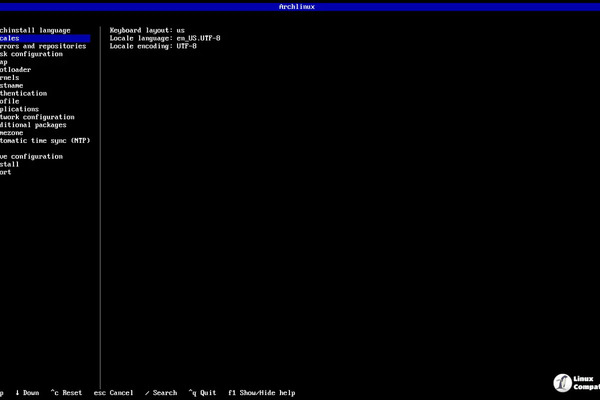Click the 'Locale encoding: UTF-8' line
The height and width of the screenshot is (400, 600).
coord(153,46)
